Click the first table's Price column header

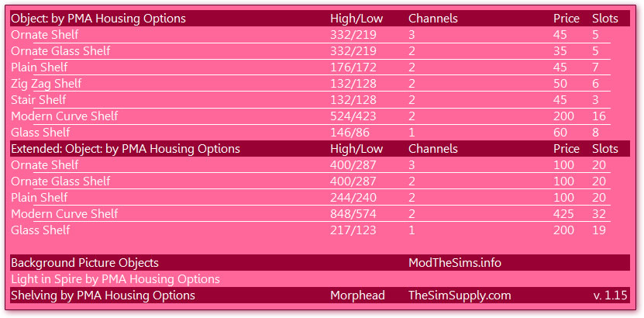pyautogui.click(x=567, y=19)
